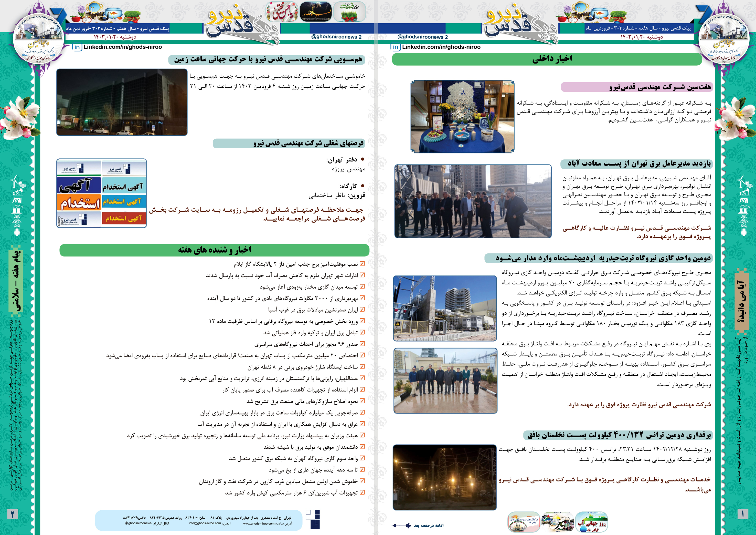Viewport: 756px width, 535px height.
Task: Click headline 'دومین واحد گازی نیروگاه تربت‌حیدریه'
Action: pos(603,258)
